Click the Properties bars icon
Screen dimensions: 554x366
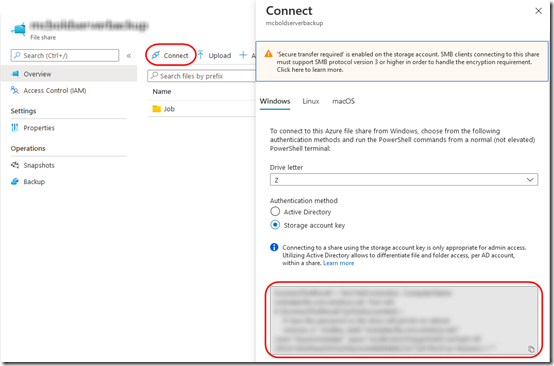click(15, 128)
